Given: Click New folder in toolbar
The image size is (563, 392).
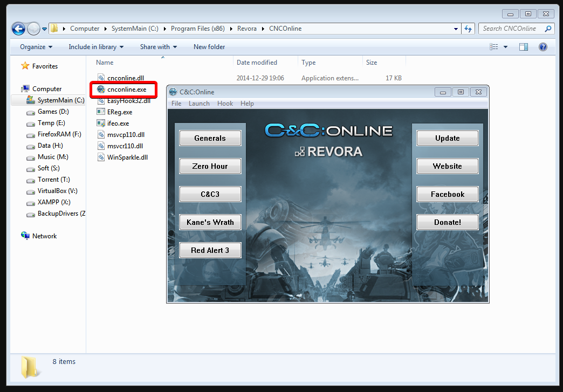Looking at the screenshot, I should tap(209, 47).
